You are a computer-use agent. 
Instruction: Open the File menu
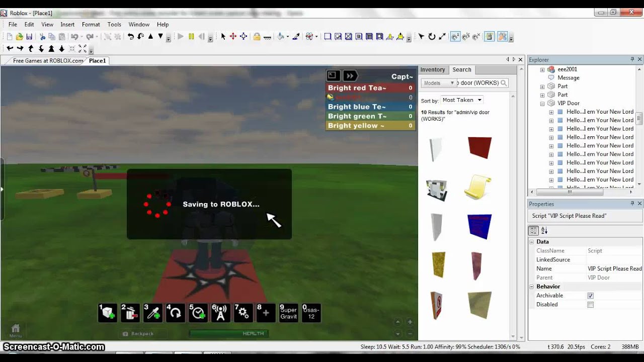click(13, 24)
